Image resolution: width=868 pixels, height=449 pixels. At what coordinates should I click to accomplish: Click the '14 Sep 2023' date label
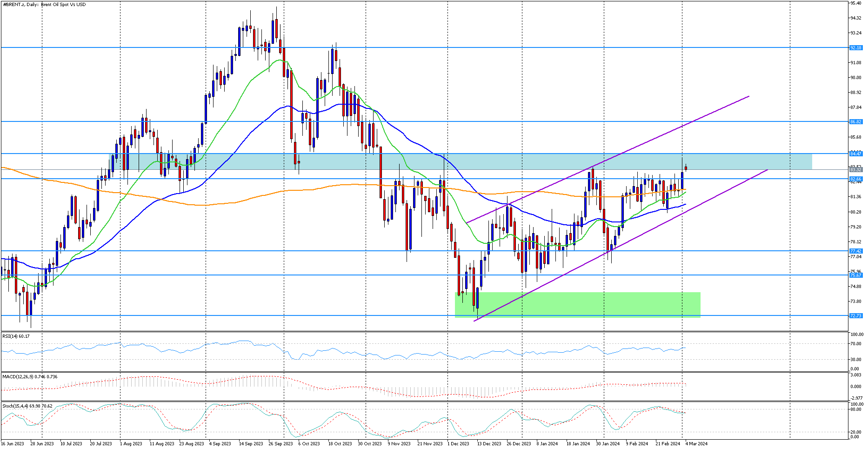click(251, 444)
